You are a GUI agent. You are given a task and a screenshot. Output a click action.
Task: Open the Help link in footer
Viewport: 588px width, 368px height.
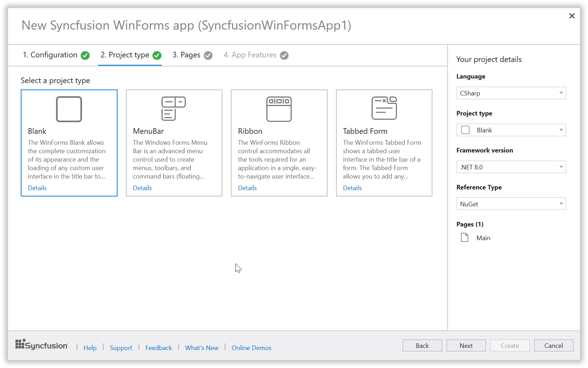(90, 348)
